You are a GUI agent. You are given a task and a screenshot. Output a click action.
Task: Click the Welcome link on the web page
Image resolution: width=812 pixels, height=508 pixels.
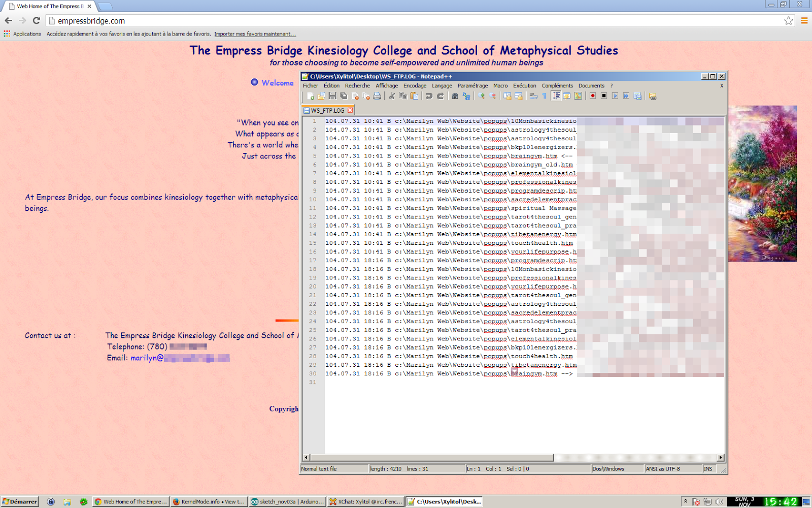tap(277, 83)
